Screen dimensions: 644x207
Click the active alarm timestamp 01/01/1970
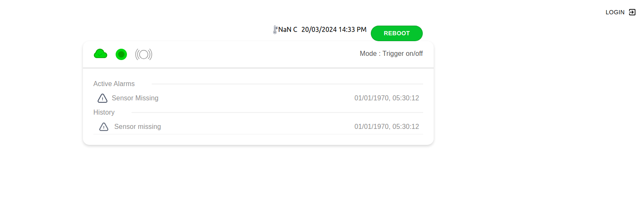coord(386,98)
